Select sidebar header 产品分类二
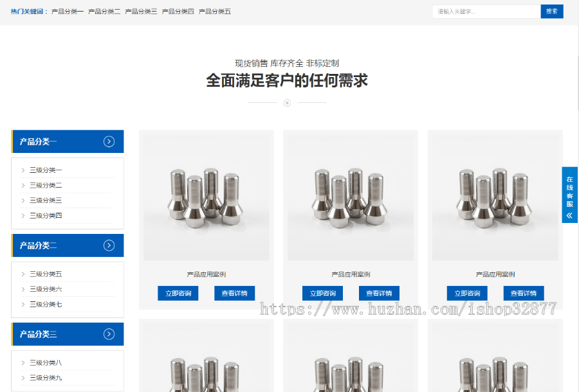579x392 pixels. 68,245
